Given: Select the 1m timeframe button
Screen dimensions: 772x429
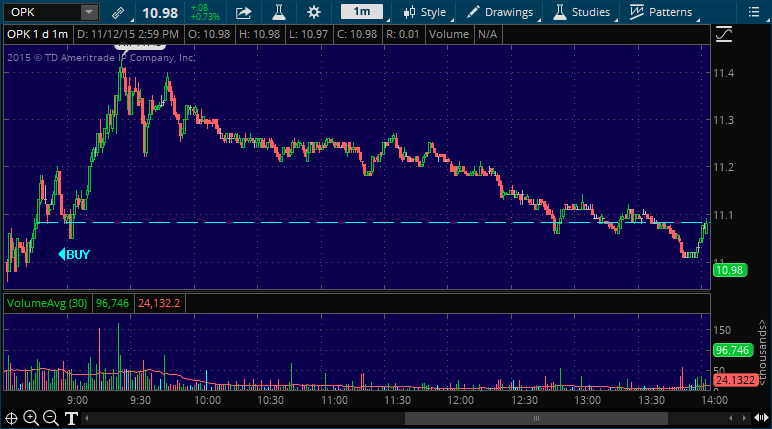Looking at the screenshot, I should [362, 12].
